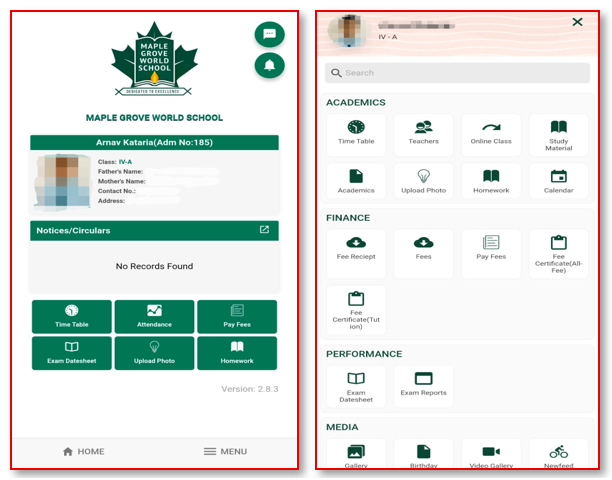Click the class link IV-A
The image size is (612, 480).
pos(125,162)
